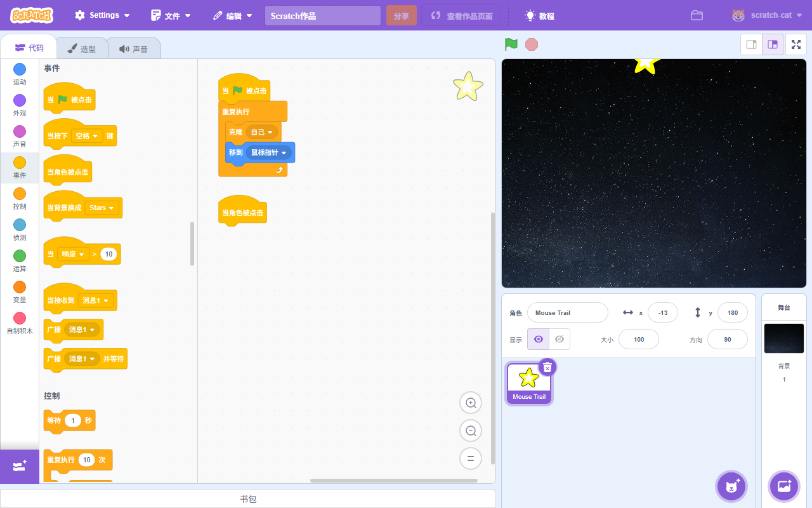Open the choose a sprite button
The width and height of the screenshot is (812, 508).
[x=731, y=486]
